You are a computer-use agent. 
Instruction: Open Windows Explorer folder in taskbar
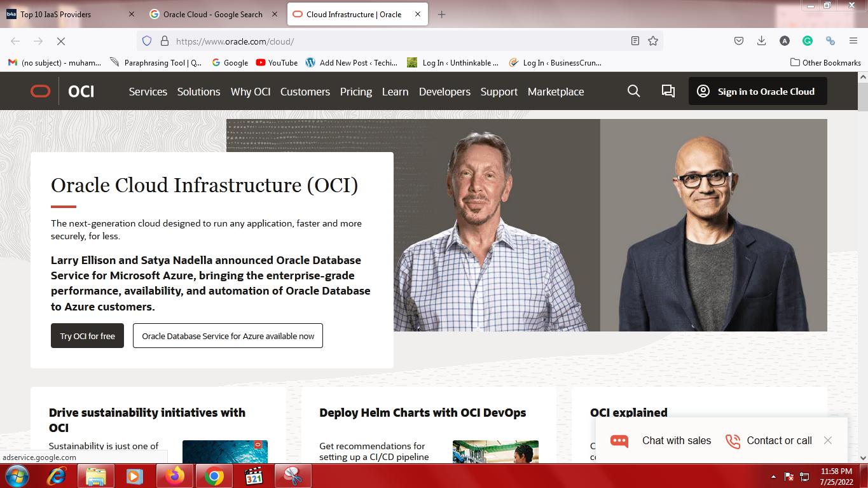pos(96,476)
